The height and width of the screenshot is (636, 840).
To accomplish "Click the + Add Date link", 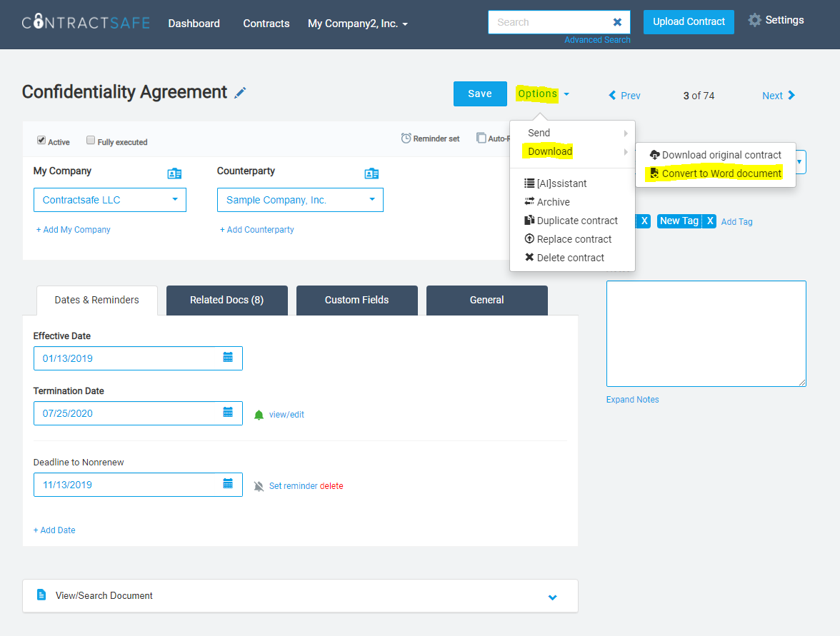I will pos(54,530).
